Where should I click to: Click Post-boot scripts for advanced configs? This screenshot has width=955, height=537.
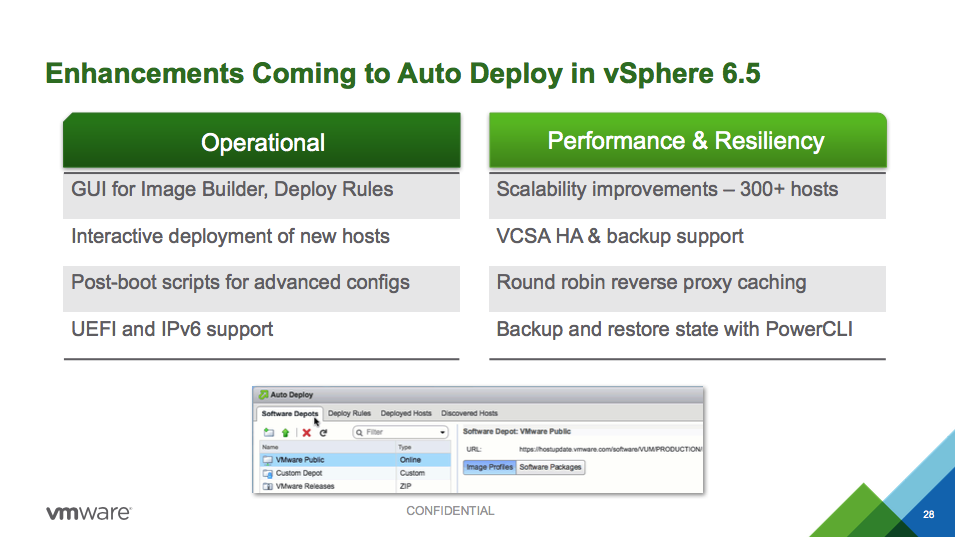[x=240, y=283]
